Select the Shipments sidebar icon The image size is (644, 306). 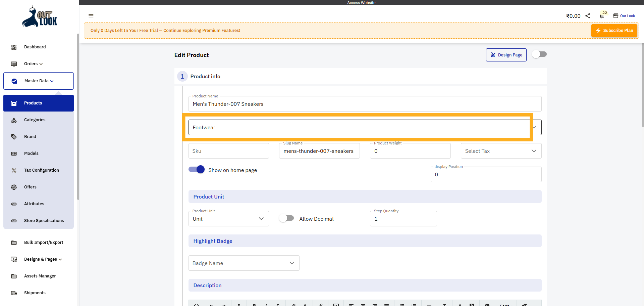14,293
